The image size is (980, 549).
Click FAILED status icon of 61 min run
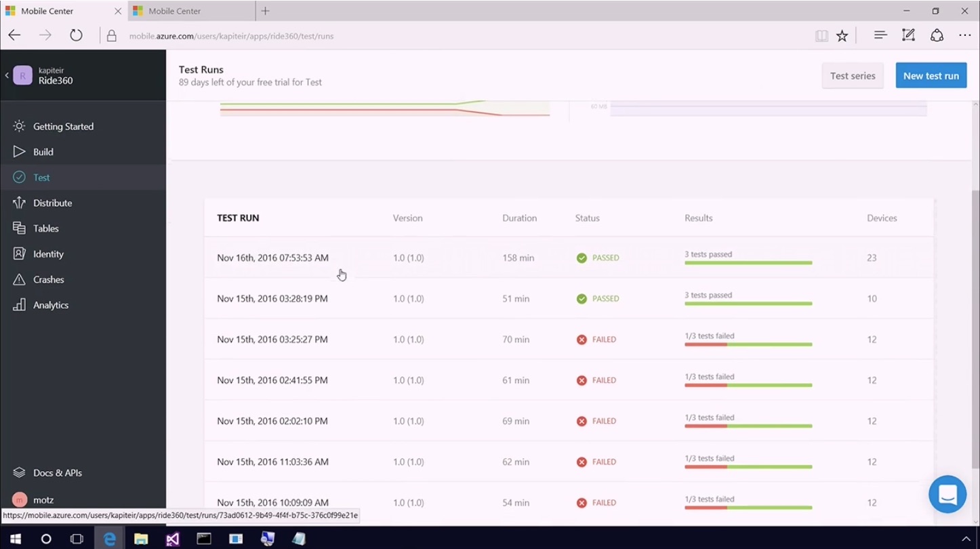581,380
